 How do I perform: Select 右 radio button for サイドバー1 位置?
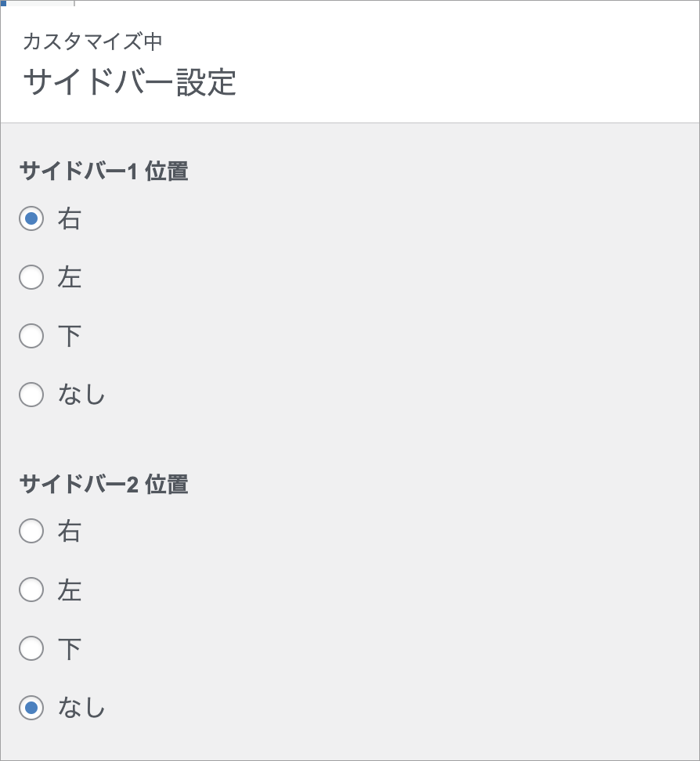[31, 219]
